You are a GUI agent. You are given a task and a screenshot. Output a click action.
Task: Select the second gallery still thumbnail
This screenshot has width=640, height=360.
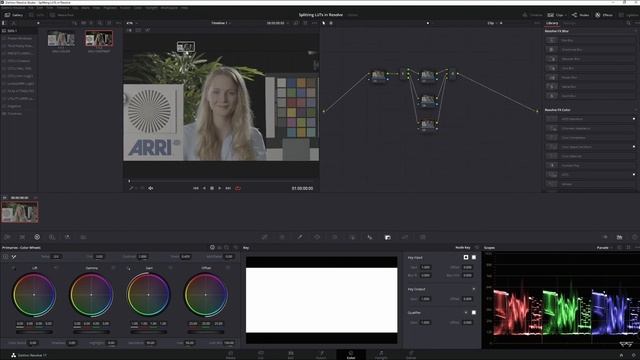(99, 39)
